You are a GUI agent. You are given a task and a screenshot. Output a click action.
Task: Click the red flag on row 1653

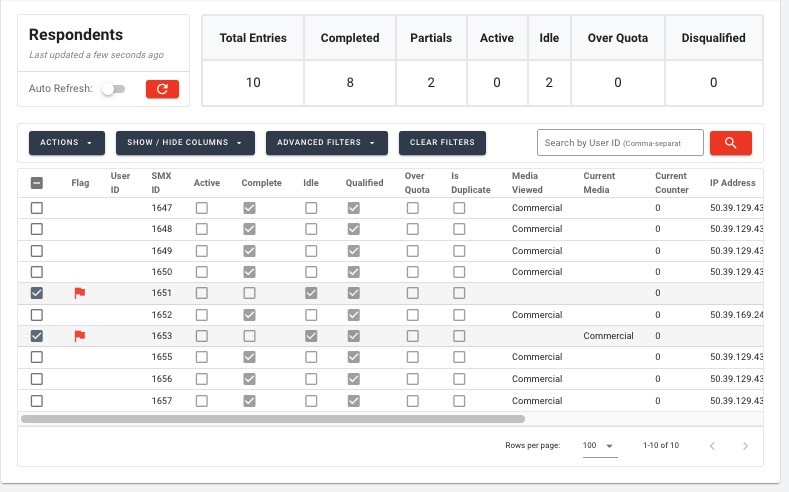(80, 336)
